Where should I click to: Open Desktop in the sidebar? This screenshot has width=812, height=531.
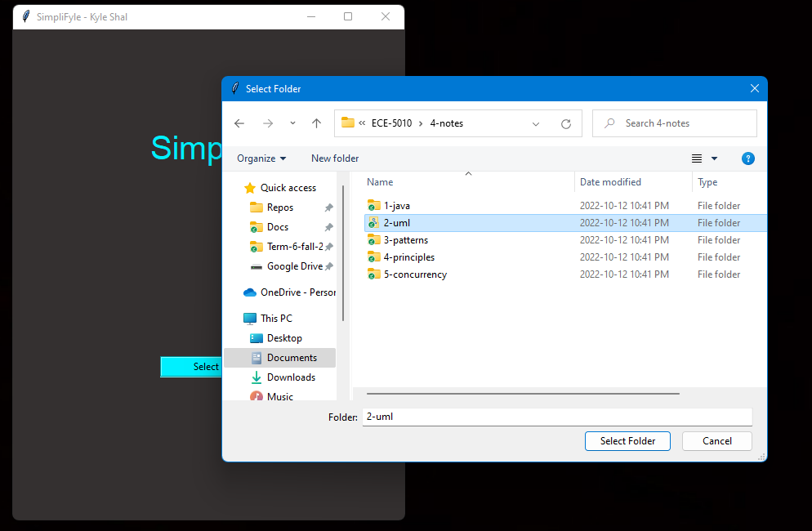click(283, 338)
